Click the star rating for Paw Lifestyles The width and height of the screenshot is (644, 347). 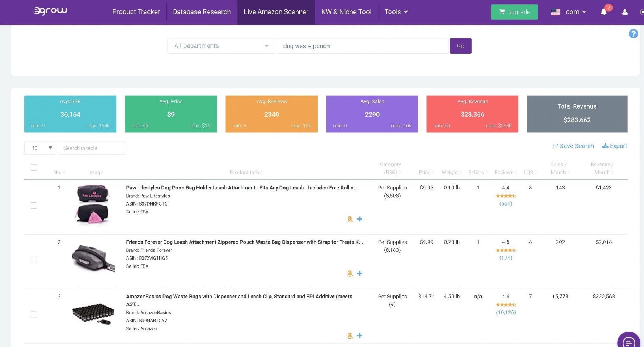tap(506, 196)
